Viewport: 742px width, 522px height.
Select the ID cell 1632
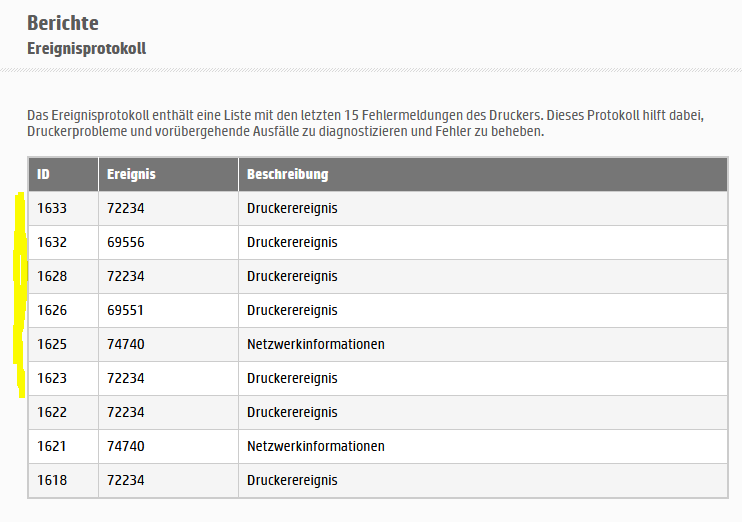pyautogui.click(x=52, y=243)
